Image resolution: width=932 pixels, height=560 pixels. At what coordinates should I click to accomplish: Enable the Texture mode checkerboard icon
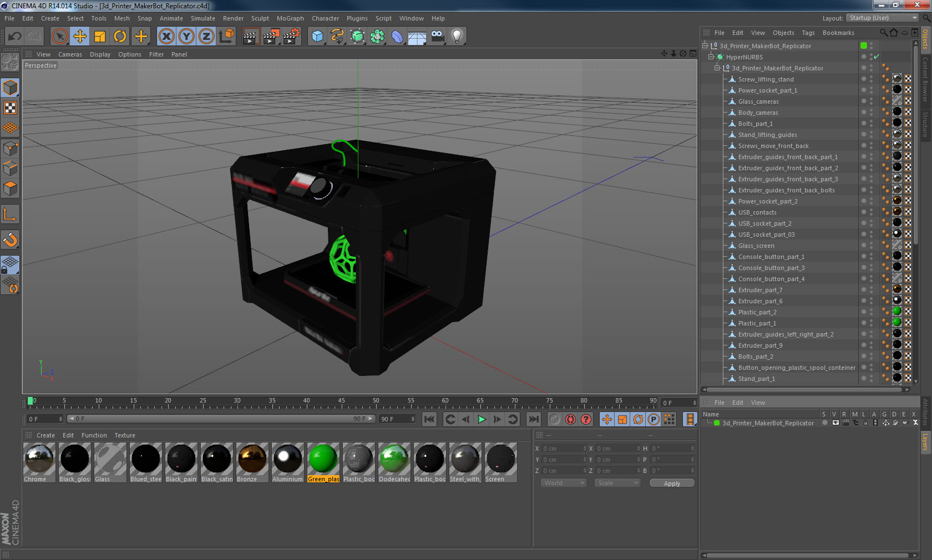pos(11,108)
